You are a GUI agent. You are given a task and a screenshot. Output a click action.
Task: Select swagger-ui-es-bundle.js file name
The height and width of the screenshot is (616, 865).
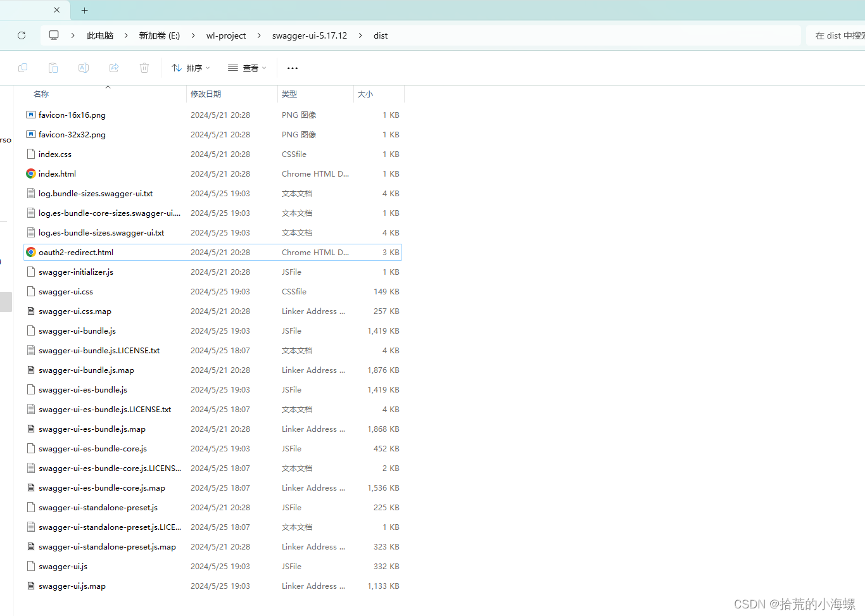coord(83,389)
